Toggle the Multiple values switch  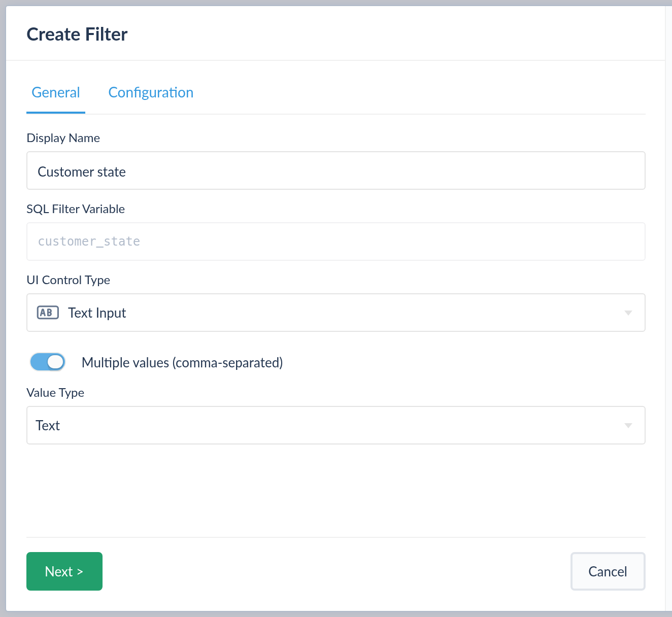coord(48,362)
